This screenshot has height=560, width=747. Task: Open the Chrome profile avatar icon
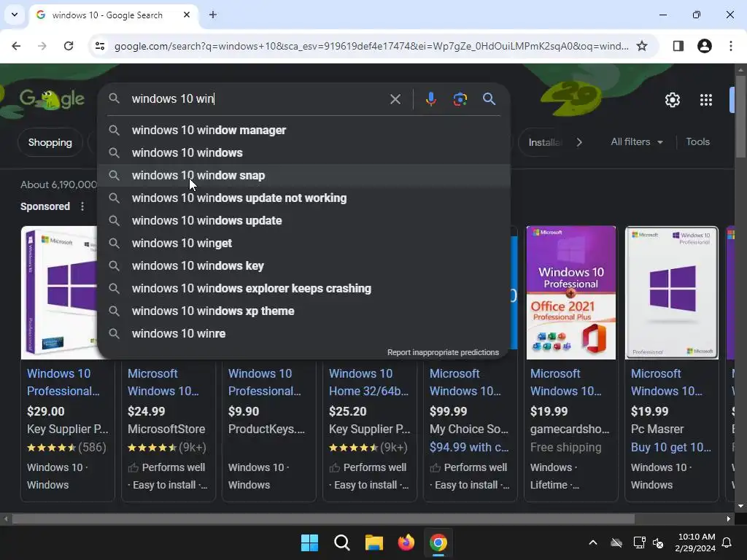pyautogui.click(x=704, y=46)
